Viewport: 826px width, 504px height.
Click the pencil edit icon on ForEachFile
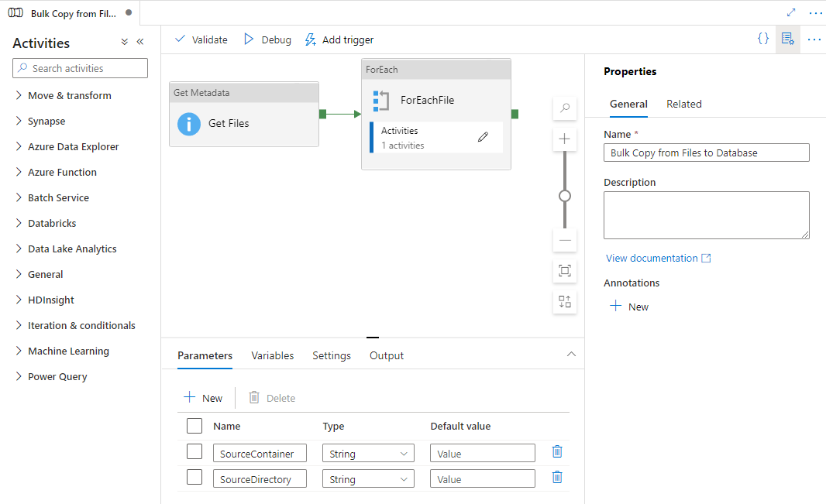click(x=483, y=137)
